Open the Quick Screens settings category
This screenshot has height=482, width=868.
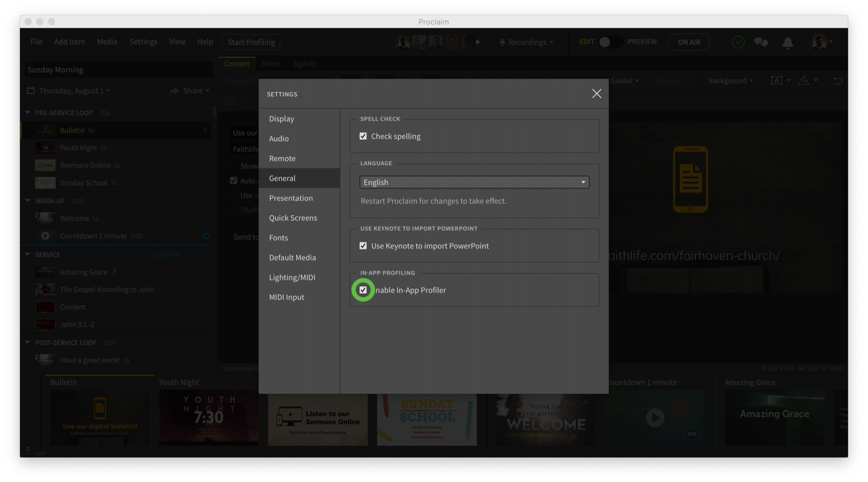pos(293,218)
